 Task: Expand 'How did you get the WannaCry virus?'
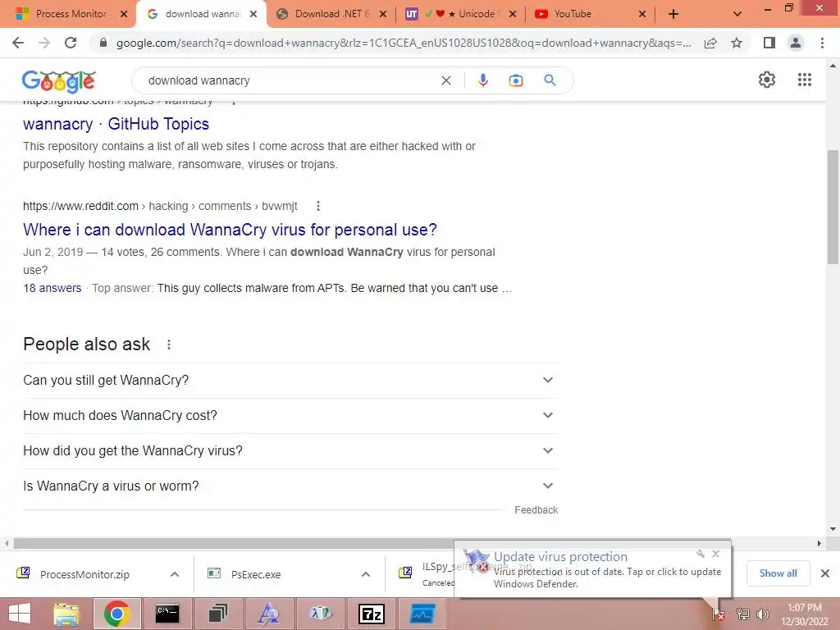click(x=290, y=450)
